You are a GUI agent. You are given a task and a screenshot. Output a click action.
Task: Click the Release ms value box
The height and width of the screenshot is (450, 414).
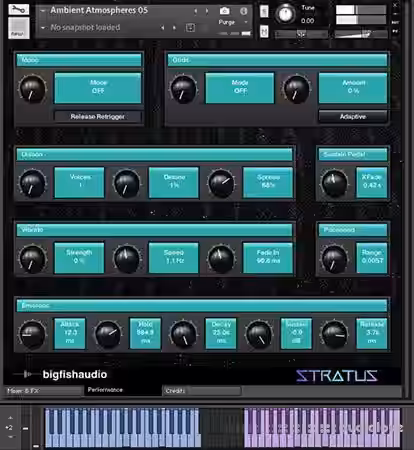click(x=372, y=333)
